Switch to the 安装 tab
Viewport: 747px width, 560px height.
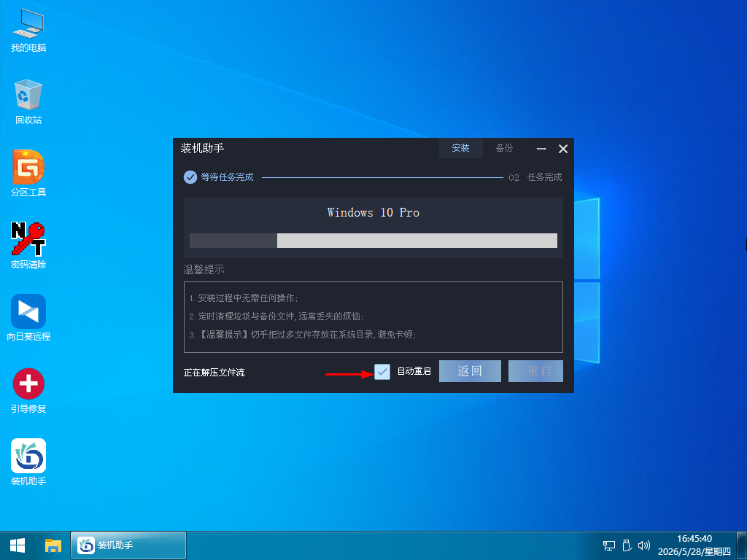click(461, 148)
